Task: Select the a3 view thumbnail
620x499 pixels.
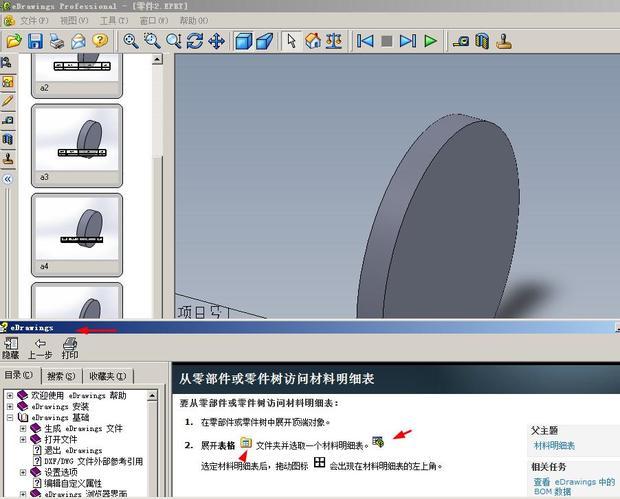Action: 77,138
